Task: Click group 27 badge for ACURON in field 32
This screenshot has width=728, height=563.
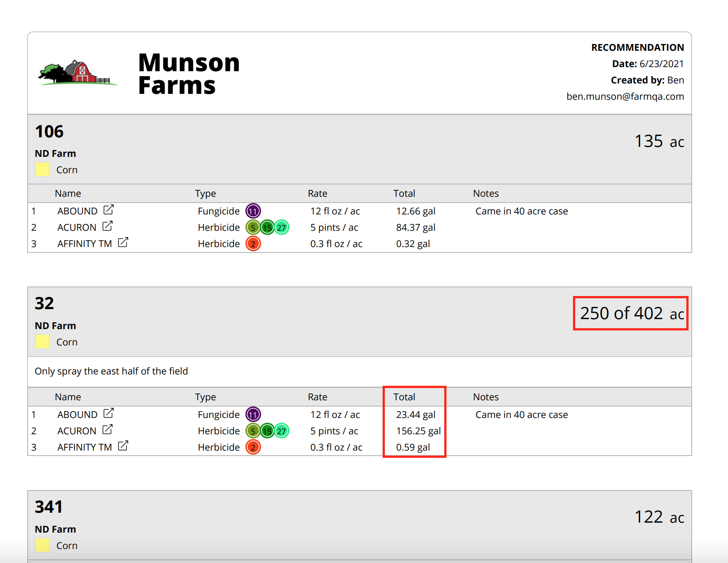Action: (x=281, y=431)
